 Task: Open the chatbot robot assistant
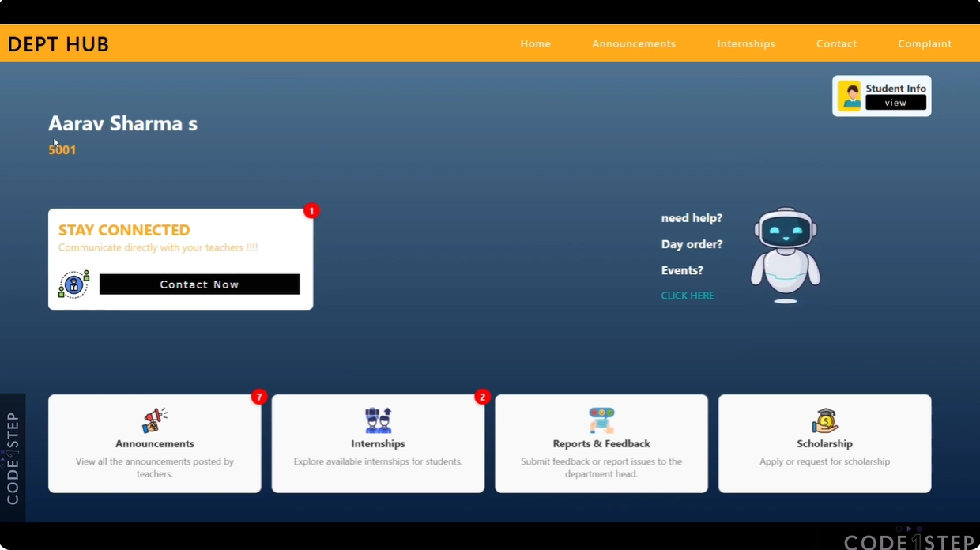point(784,253)
